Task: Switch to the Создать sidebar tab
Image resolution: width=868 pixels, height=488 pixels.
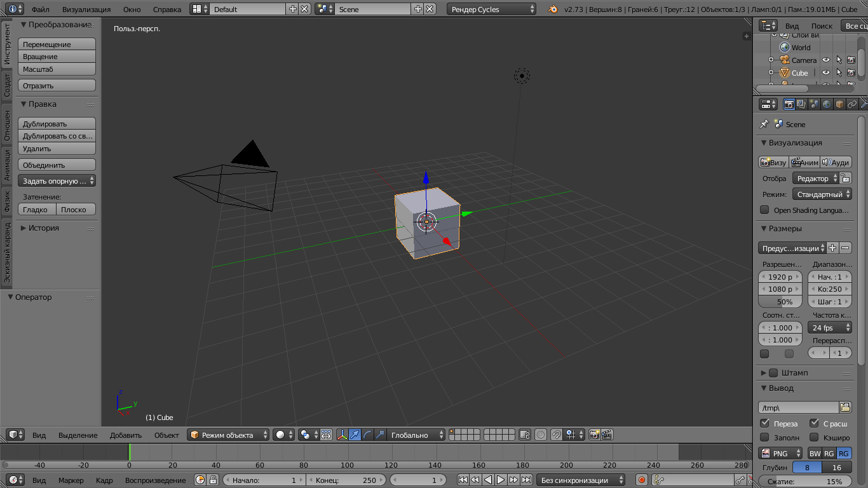Action: (x=6, y=85)
